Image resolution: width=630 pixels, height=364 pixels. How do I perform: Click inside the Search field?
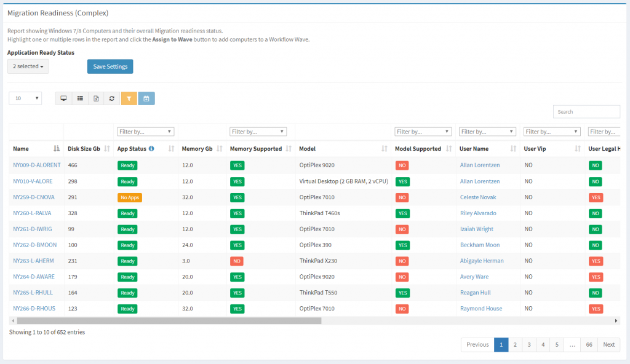click(586, 111)
